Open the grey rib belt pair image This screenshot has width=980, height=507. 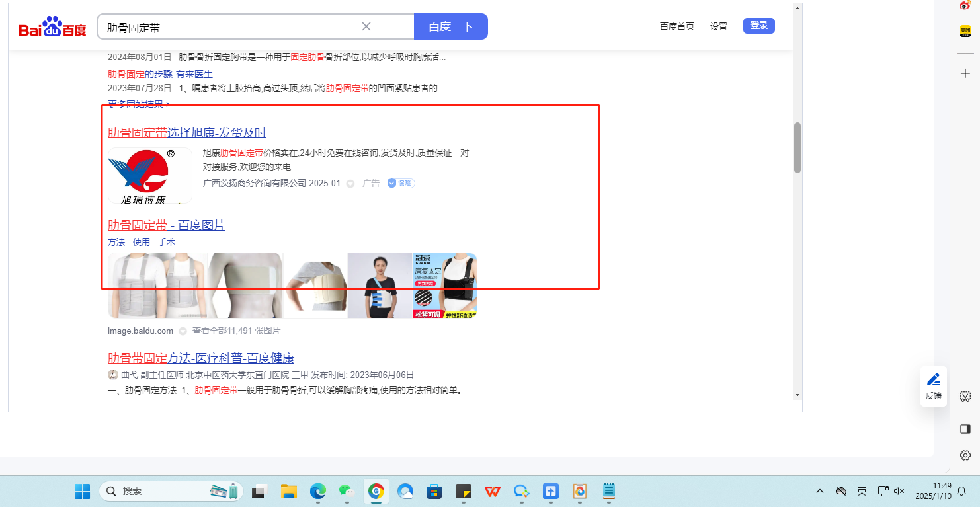coord(157,286)
